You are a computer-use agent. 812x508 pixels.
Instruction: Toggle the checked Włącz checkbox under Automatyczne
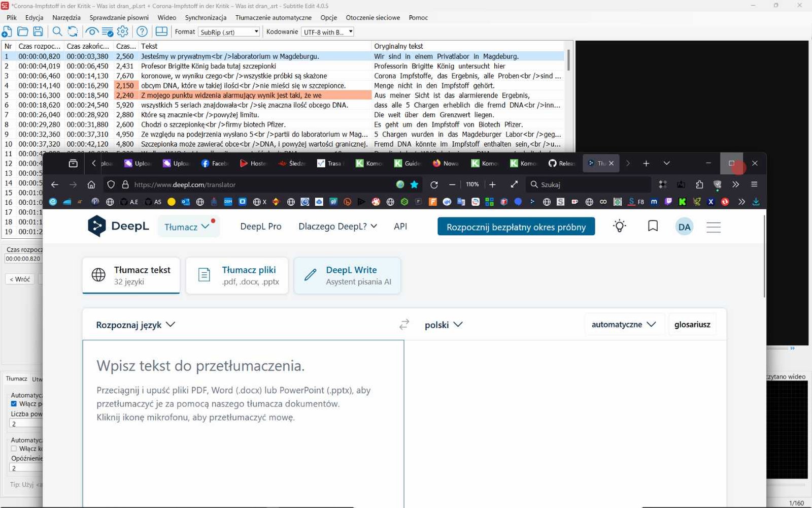pos(14,404)
